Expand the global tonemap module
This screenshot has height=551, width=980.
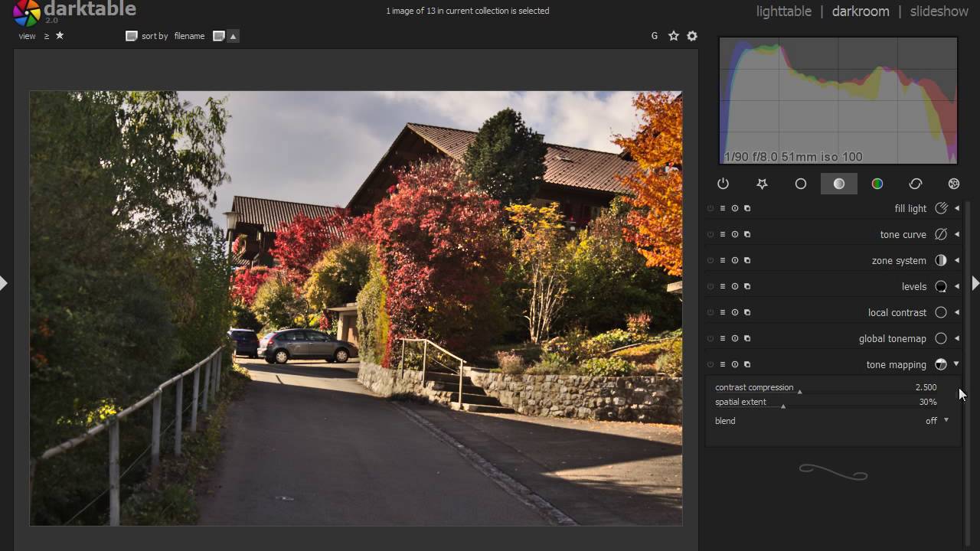click(956, 338)
